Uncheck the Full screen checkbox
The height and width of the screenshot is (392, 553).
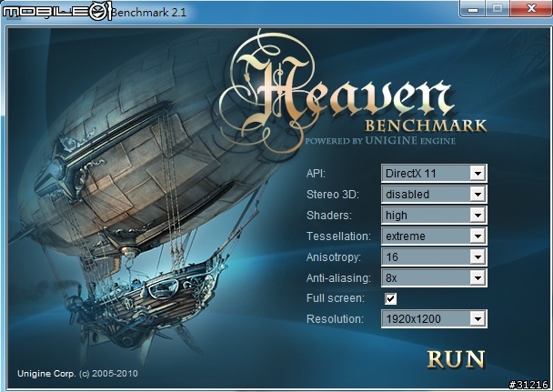[390, 298]
